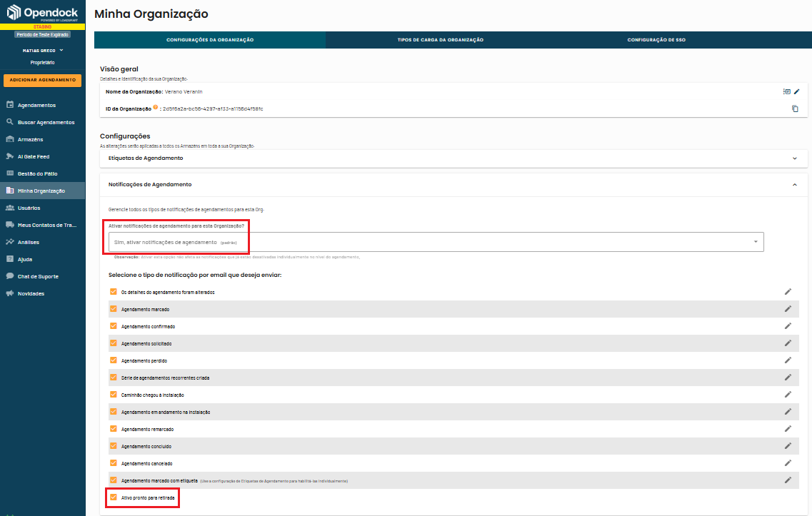The height and width of the screenshot is (516, 812).
Task: Open Gestão do Pátio page
Action: point(42,173)
